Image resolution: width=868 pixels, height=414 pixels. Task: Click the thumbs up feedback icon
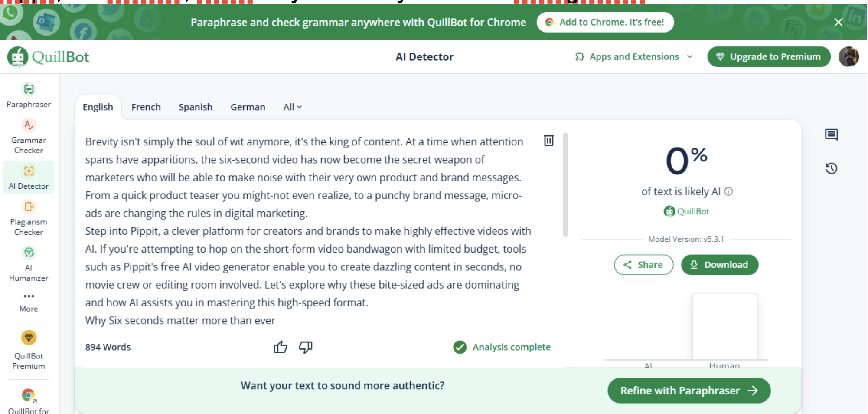point(281,347)
